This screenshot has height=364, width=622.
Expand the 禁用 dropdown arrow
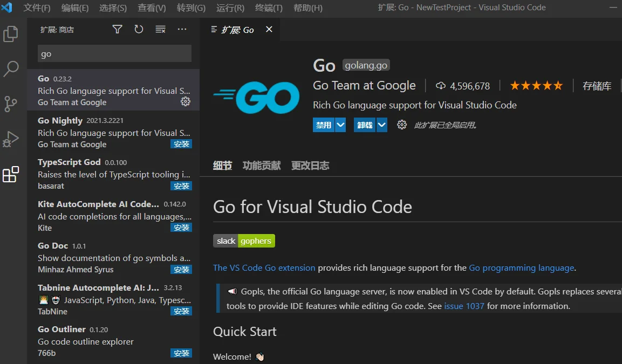340,125
